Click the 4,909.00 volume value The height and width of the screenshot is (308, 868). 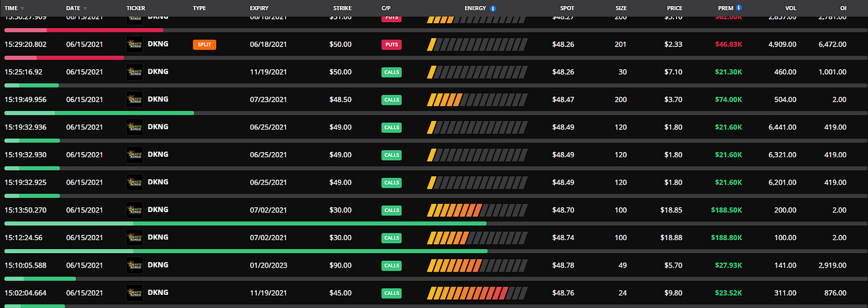(x=783, y=45)
